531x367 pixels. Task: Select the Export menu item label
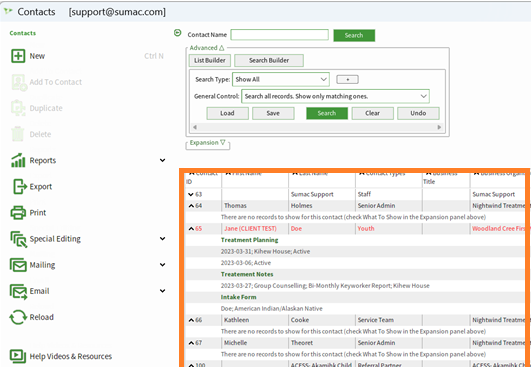[x=41, y=187]
